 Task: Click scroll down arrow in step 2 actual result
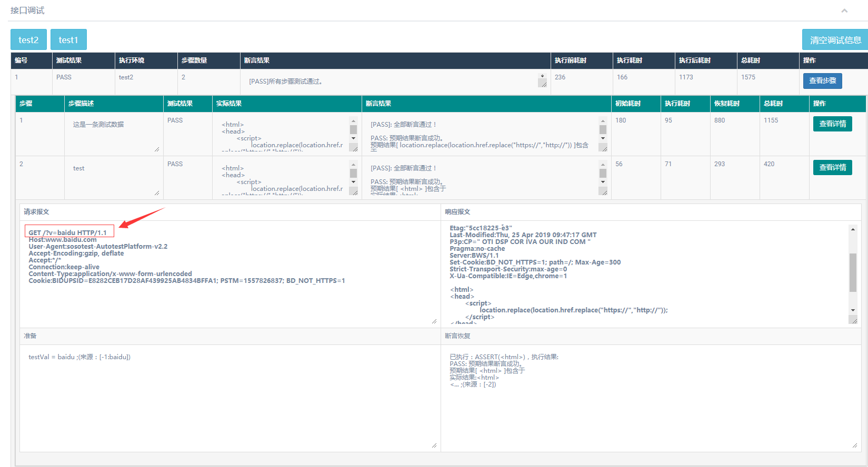click(x=353, y=182)
